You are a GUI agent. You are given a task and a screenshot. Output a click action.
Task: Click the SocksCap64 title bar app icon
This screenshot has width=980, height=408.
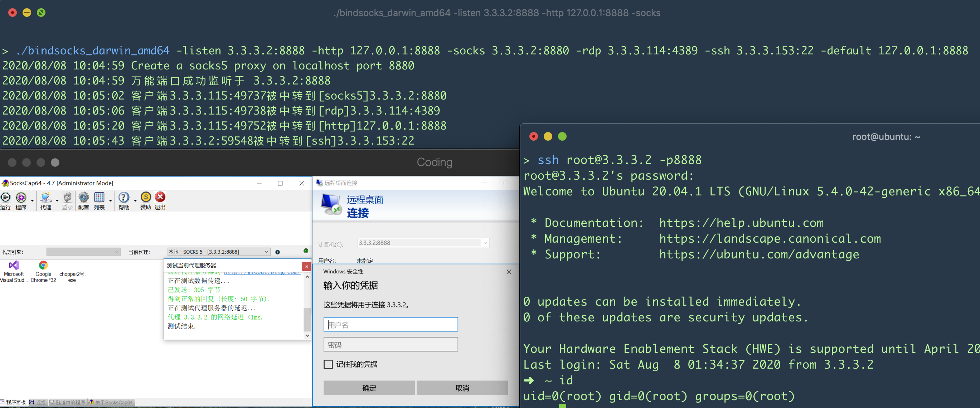[5, 183]
